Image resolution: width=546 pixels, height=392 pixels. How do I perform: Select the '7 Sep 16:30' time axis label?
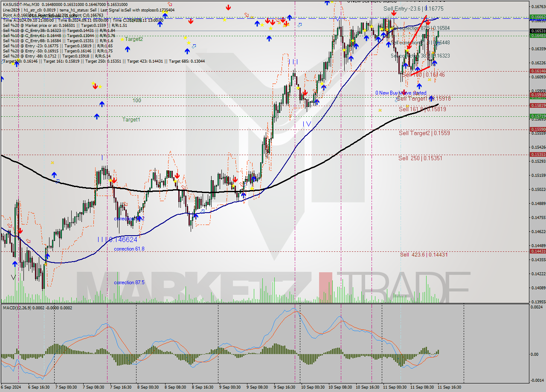[x=121, y=387]
